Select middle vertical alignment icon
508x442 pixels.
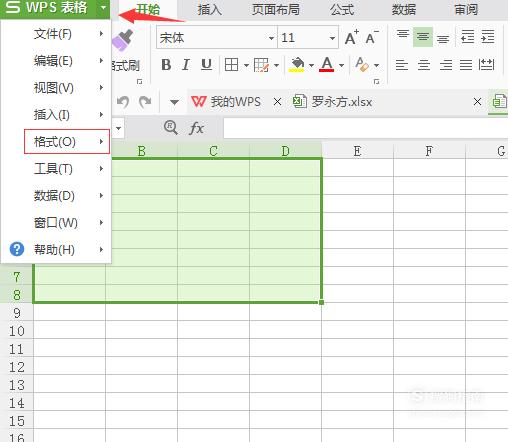click(423, 37)
